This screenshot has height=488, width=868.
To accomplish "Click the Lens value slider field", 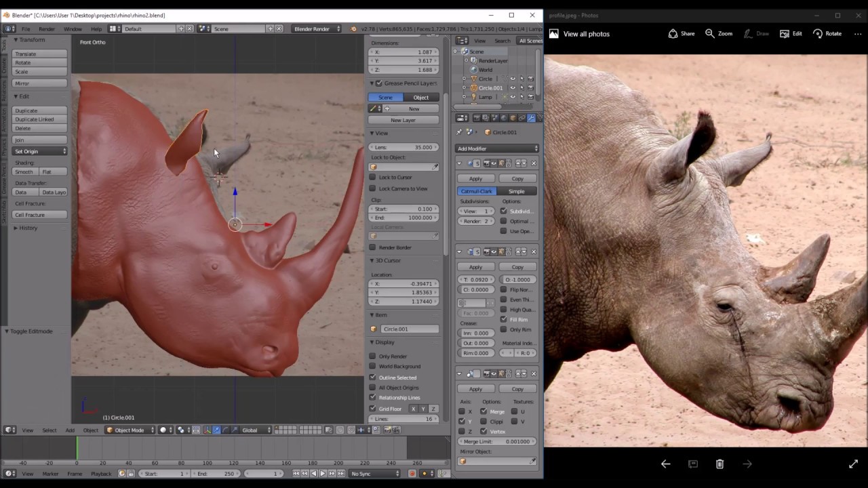I will (x=403, y=147).
